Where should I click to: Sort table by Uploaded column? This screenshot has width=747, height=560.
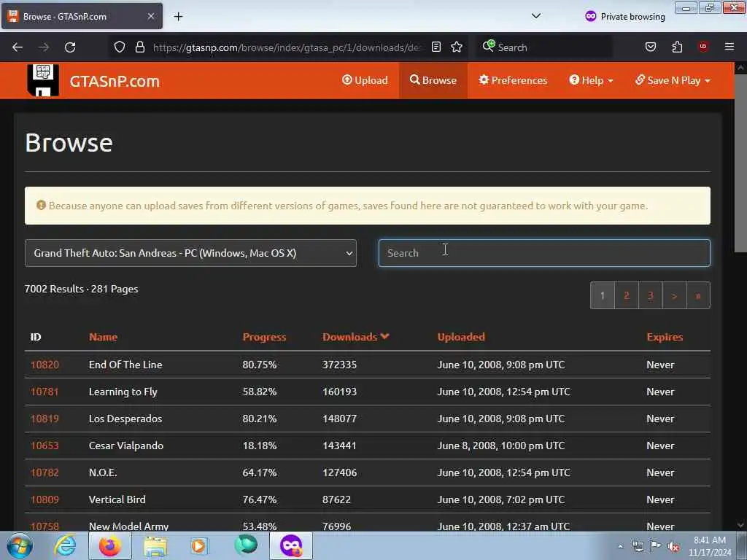[x=461, y=337]
